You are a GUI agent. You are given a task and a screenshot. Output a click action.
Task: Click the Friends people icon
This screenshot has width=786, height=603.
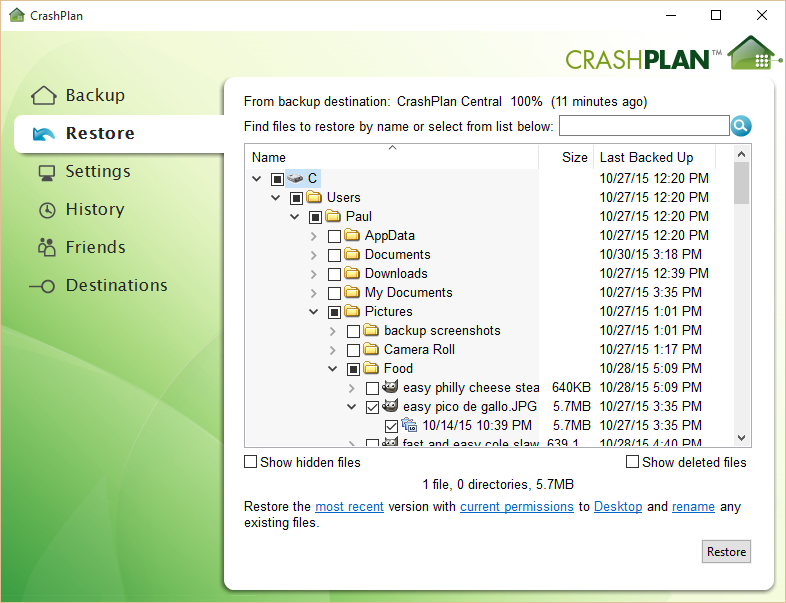point(46,248)
